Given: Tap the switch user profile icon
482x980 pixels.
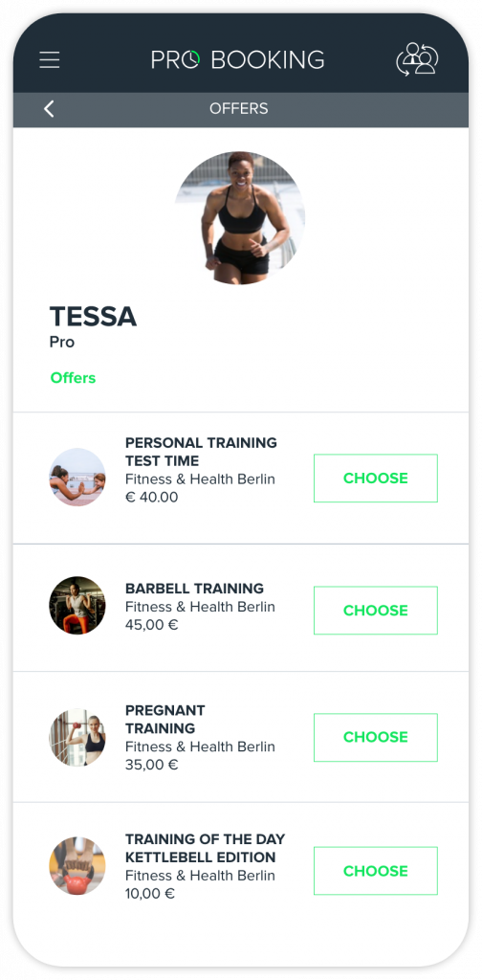Looking at the screenshot, I should point(417,59).
